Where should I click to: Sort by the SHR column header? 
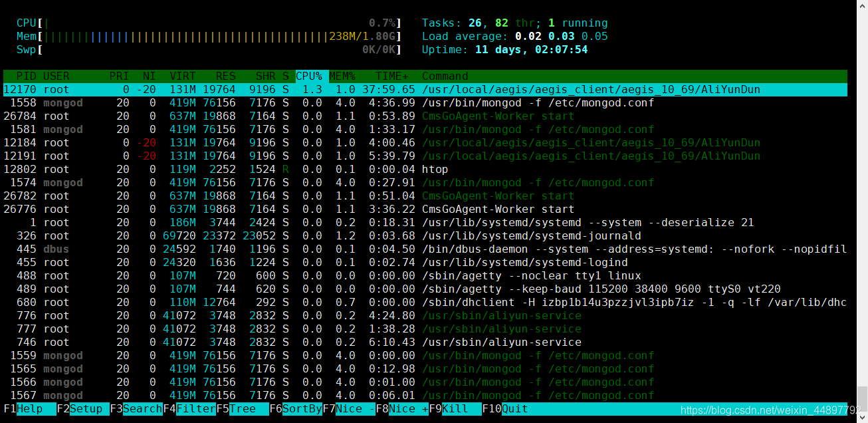pos(266,76)
